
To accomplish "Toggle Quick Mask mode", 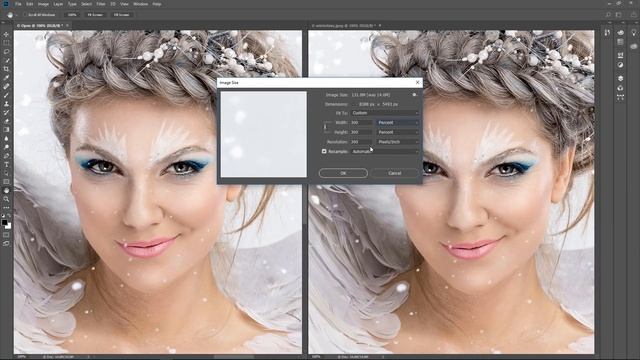I will pyautogui.click(x=6, y=235).
